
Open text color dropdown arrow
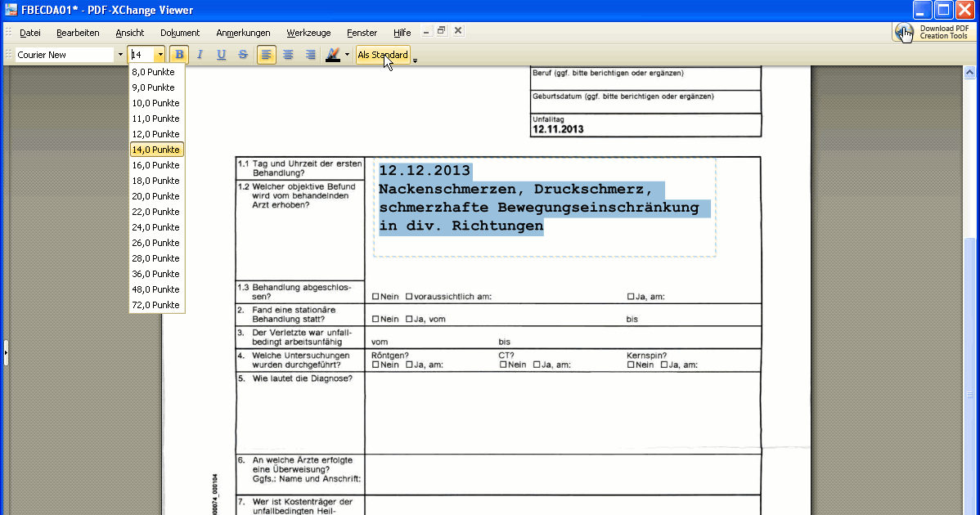(x=347, y=55)
